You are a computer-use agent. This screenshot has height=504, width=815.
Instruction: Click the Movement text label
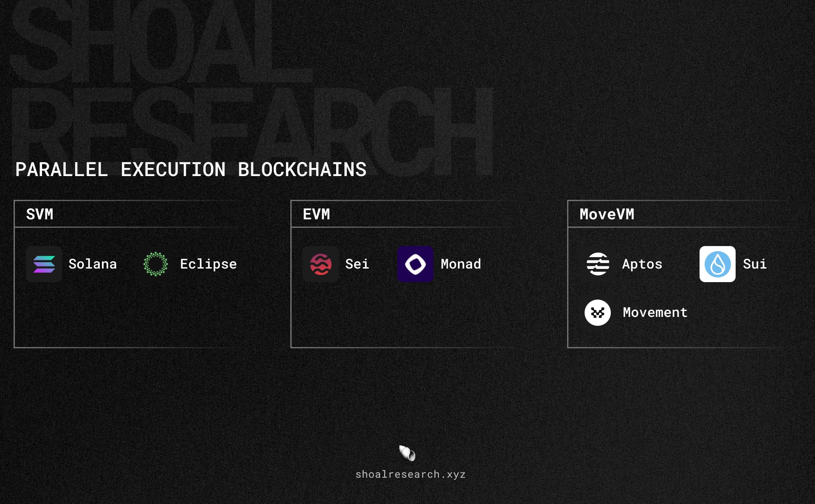[x=655, y=313]
